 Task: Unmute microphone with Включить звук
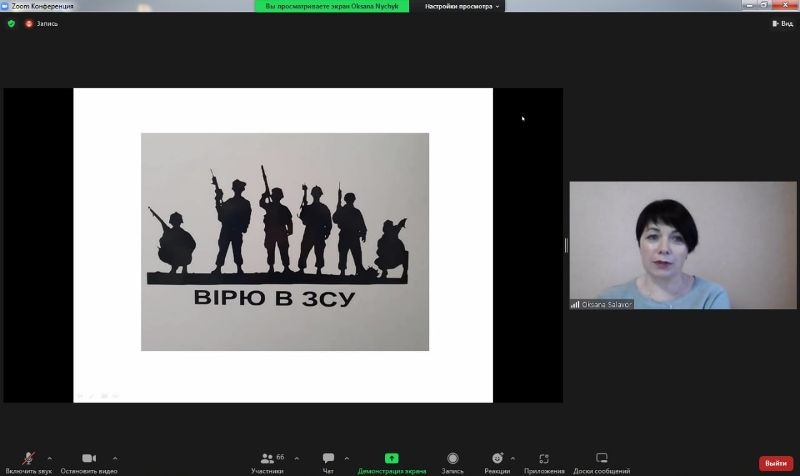coord(29,463)
